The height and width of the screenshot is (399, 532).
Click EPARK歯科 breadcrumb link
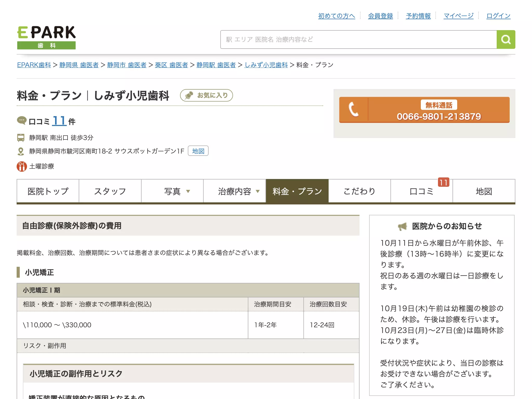click(x=34, y=65)
